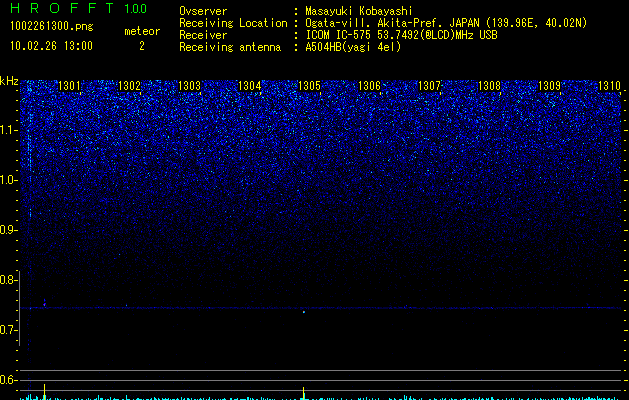Click the ICOM IC-575 receiver text
The height and width of the screenshot is (400, 629).
coord(401,35)
